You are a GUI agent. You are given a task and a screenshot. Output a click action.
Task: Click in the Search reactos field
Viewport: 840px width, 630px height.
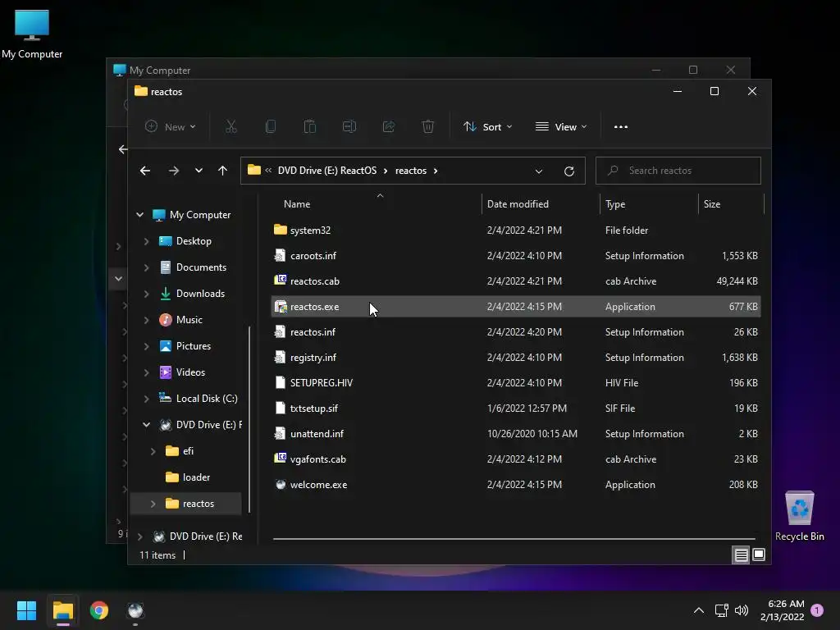pos(678,171)
